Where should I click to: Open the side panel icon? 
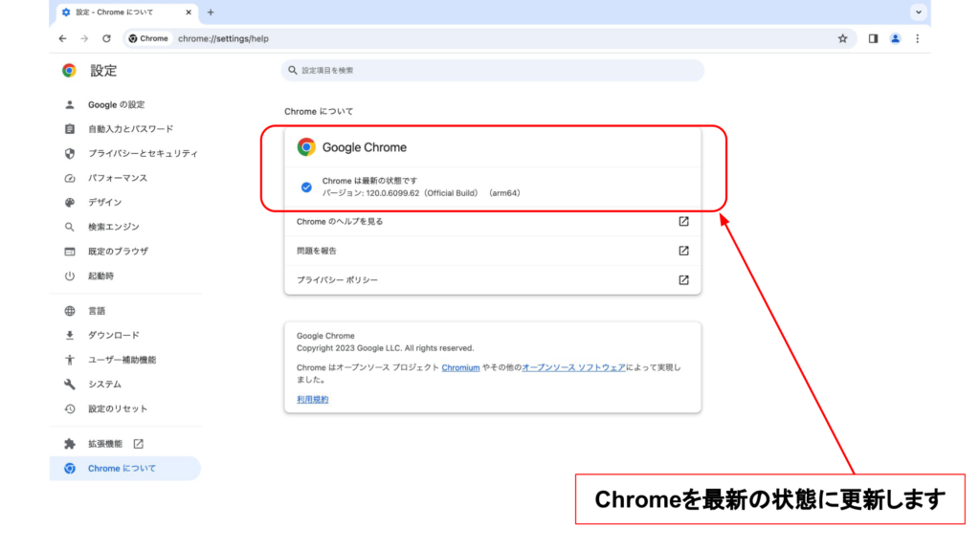point(873,38)
